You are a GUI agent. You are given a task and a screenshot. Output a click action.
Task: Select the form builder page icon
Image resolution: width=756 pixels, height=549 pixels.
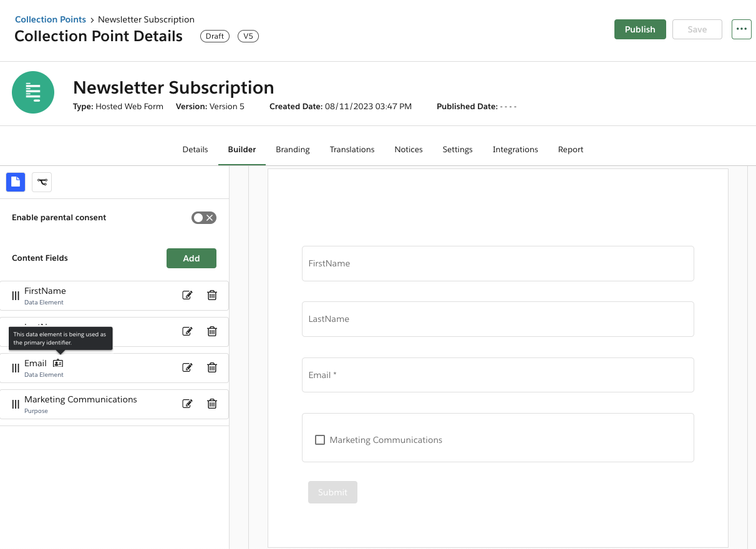(x=16, y=182)
